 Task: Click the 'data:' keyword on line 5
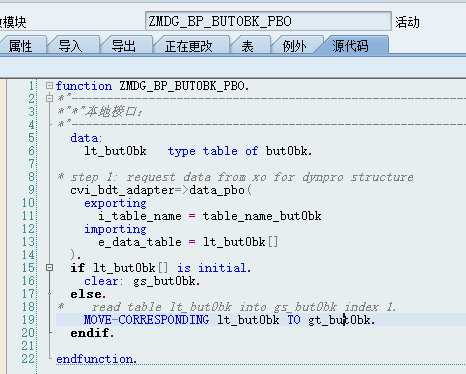86,138
